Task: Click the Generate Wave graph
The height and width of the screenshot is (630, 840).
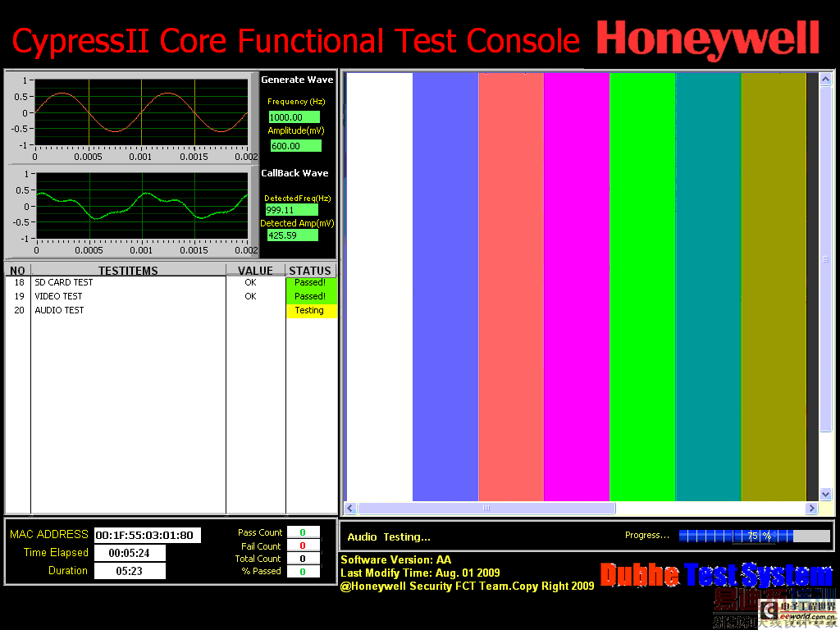Action: pos(141,112)
